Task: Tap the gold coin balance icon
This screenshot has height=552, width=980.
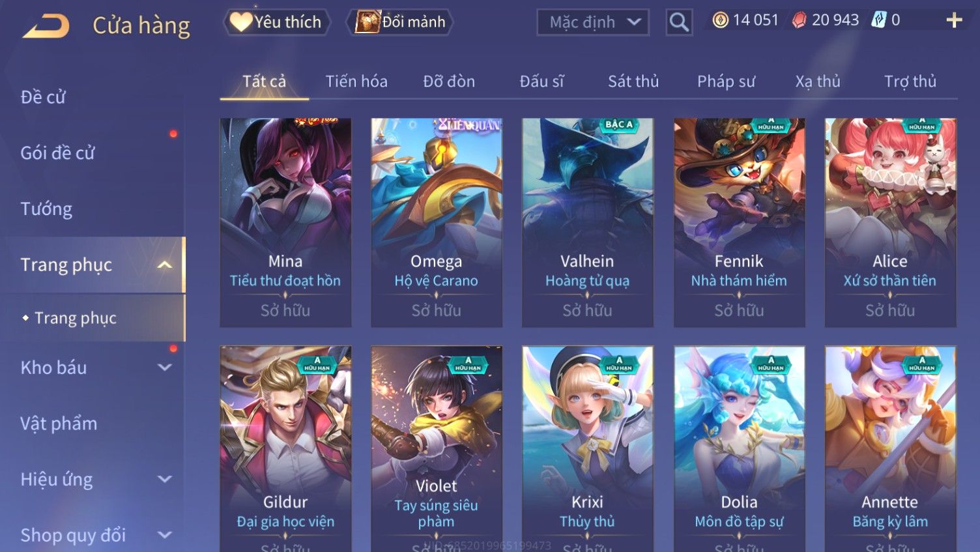Action: tap(720, 20)
